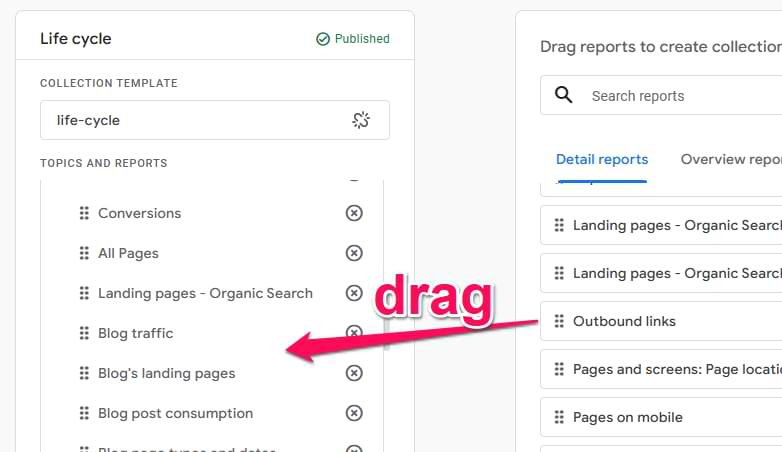
Task: Switch to the Overview reports tab
Action: 730,159
